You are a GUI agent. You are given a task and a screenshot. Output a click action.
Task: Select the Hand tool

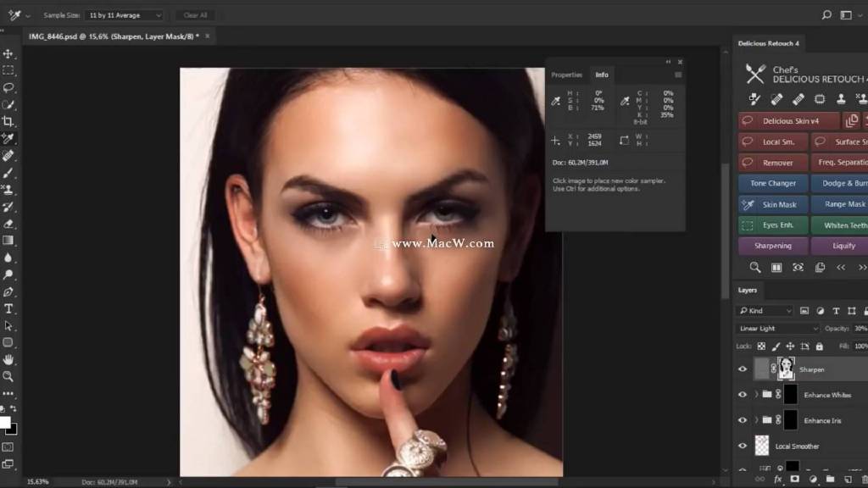pos(8,359)
